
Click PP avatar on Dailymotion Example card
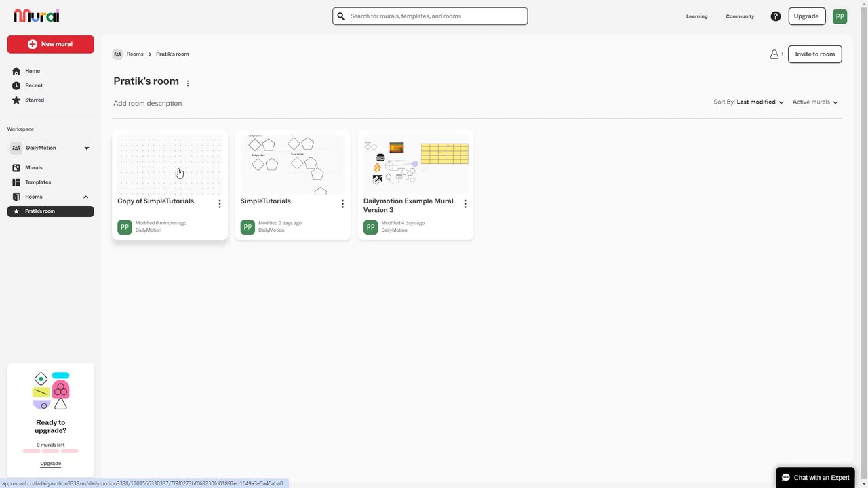[370, 227]
